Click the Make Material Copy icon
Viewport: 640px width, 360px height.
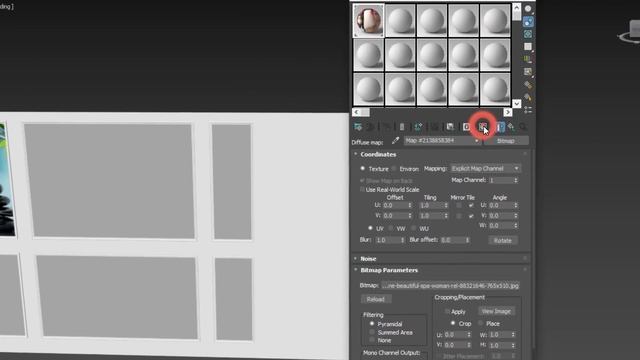pyautogui.click(x=418, y=127)
